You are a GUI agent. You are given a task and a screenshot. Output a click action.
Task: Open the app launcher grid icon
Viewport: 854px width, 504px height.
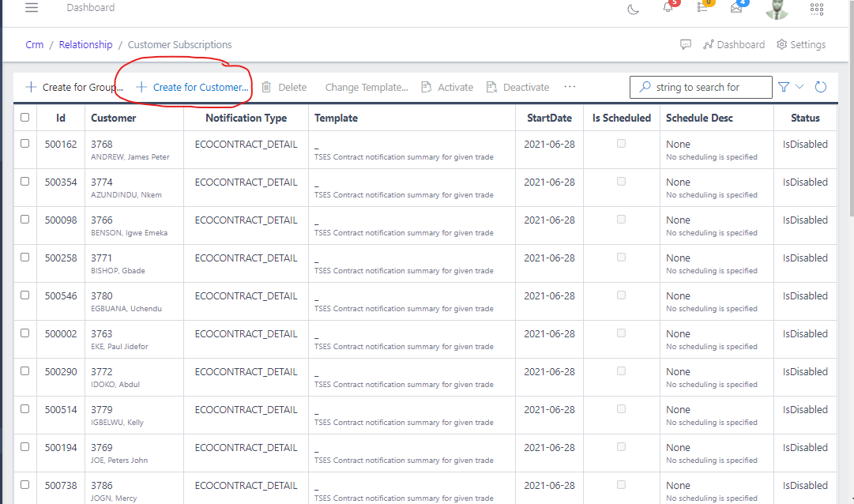click(x=817, y=9)
